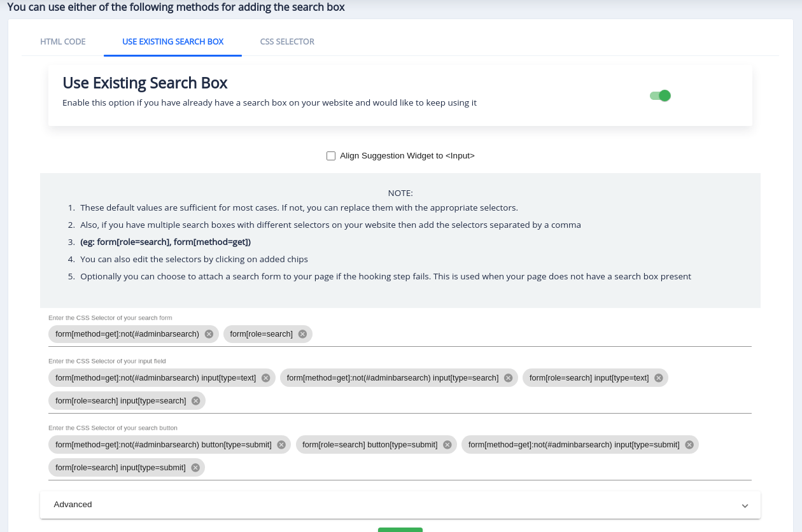Delete the form[method=get]:not(#adminbarsearch) form chip

(209, 333)
